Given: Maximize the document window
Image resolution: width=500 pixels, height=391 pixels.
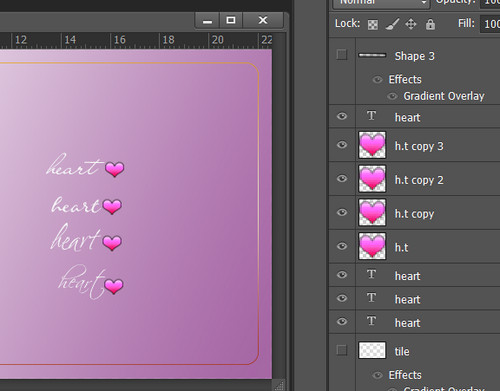Looking at the screenshot, I should tap(231, 21).
